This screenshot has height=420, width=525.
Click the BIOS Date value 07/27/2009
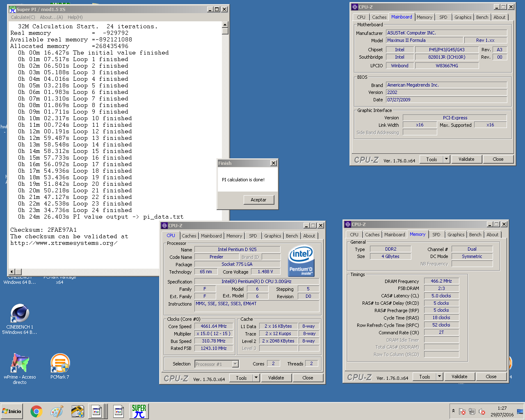(447, 100)
